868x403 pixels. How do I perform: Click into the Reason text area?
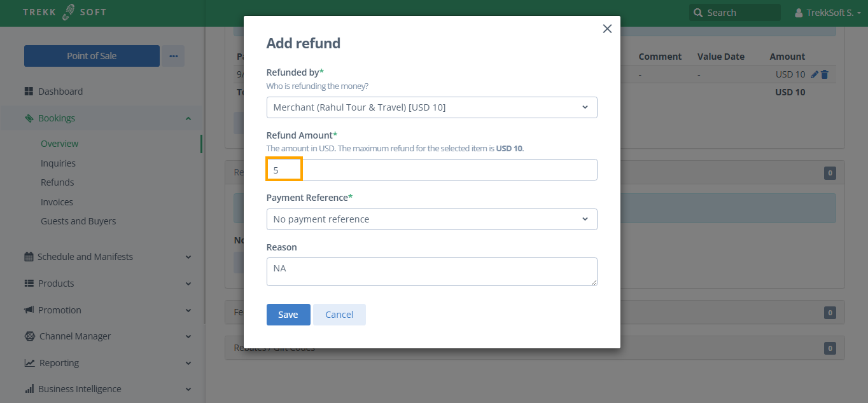click(431, 271)
